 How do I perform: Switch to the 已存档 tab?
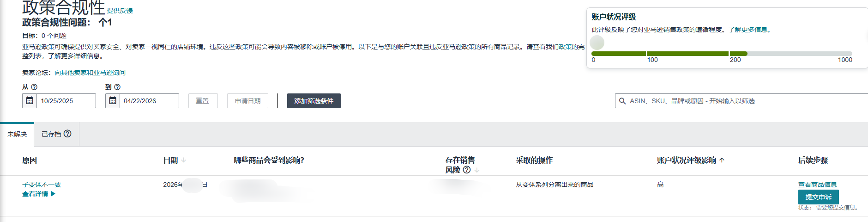pyautogui.click(x=51, y=134)
